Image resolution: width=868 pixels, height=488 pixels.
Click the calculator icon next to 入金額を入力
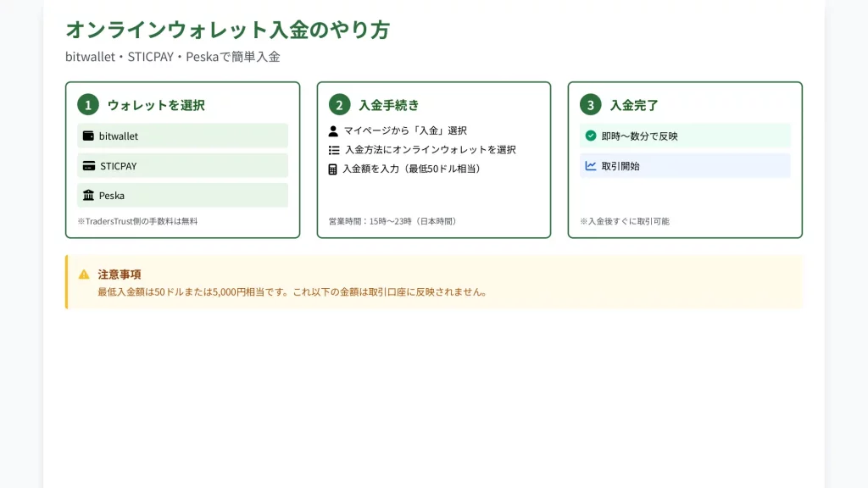(333, 169)
